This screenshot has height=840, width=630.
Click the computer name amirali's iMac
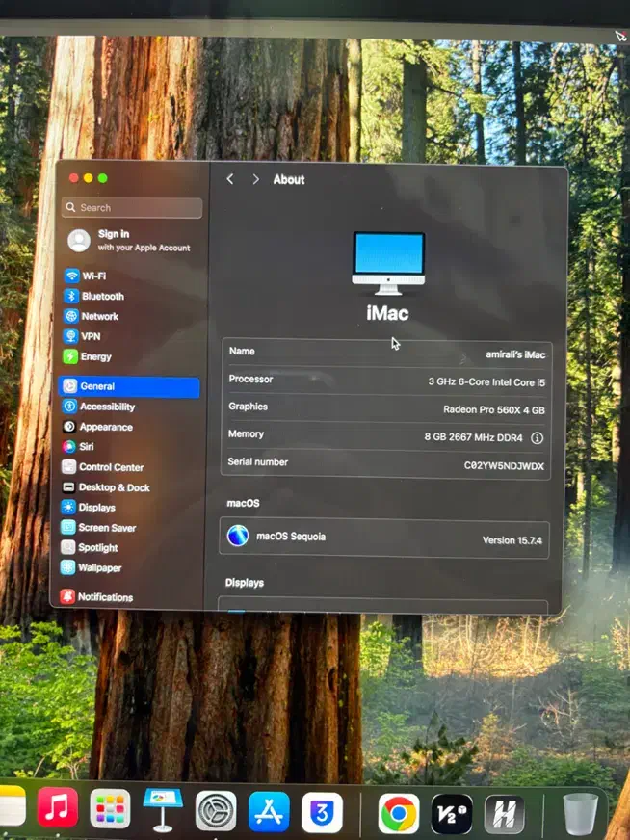pyautogui.click(x=515, y=354)
